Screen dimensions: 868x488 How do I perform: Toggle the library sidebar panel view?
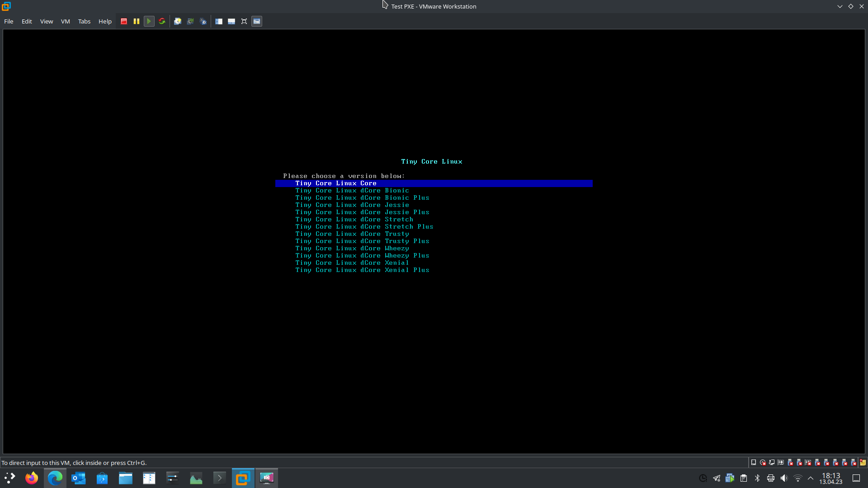(219, 21)
